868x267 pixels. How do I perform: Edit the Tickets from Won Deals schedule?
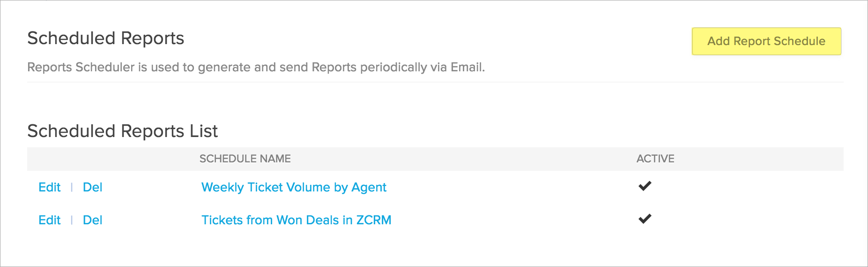tap(50, 220)
